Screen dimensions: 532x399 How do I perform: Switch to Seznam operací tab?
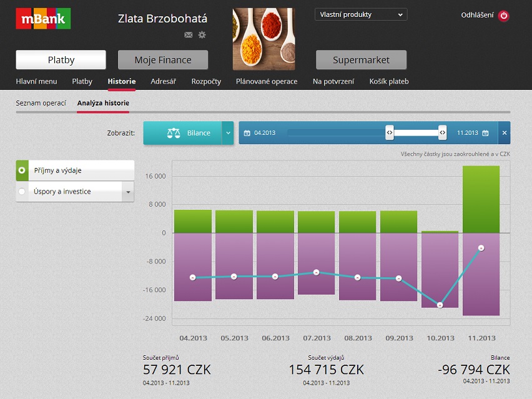click(x=41, y=103)
